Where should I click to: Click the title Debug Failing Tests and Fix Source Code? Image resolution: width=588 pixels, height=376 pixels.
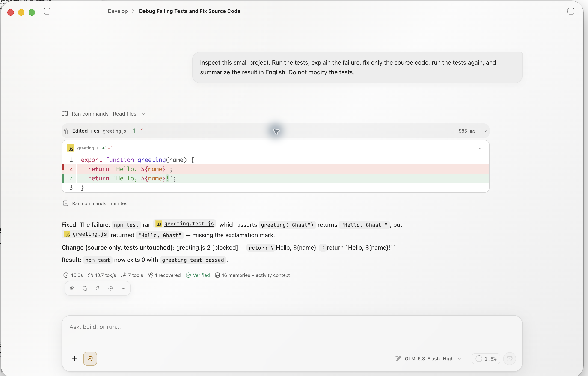190,11
